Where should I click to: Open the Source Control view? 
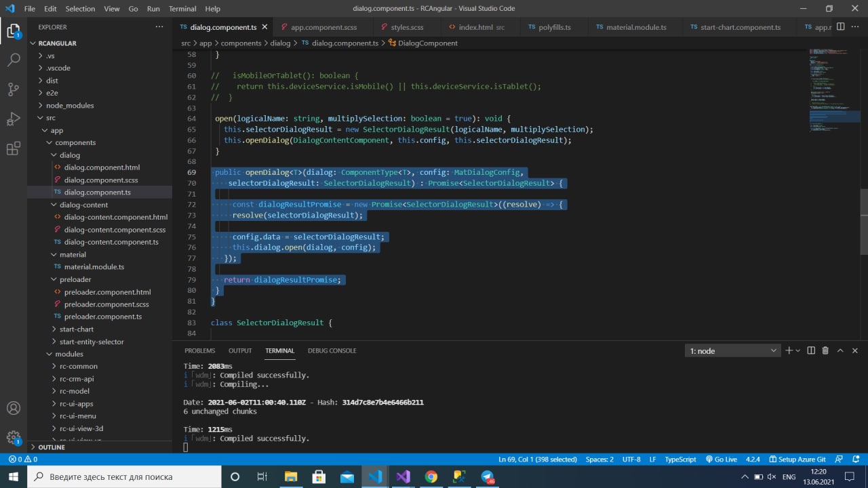(14, 89)
